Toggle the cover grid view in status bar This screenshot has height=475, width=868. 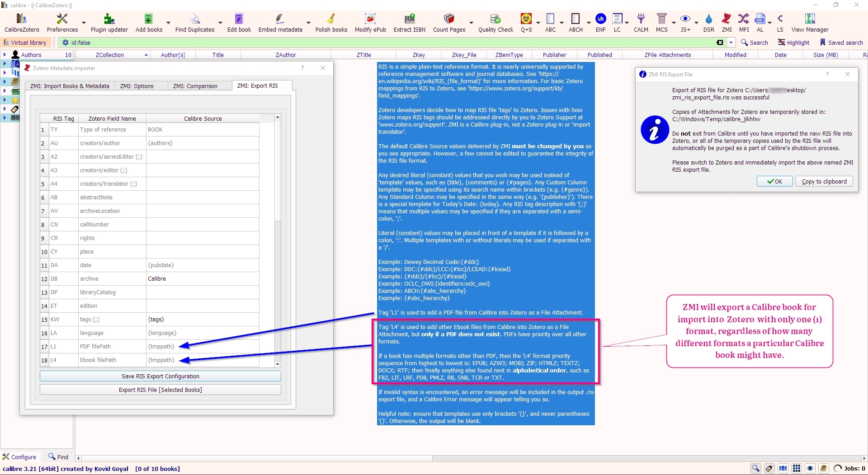click(x=797, y=468)
